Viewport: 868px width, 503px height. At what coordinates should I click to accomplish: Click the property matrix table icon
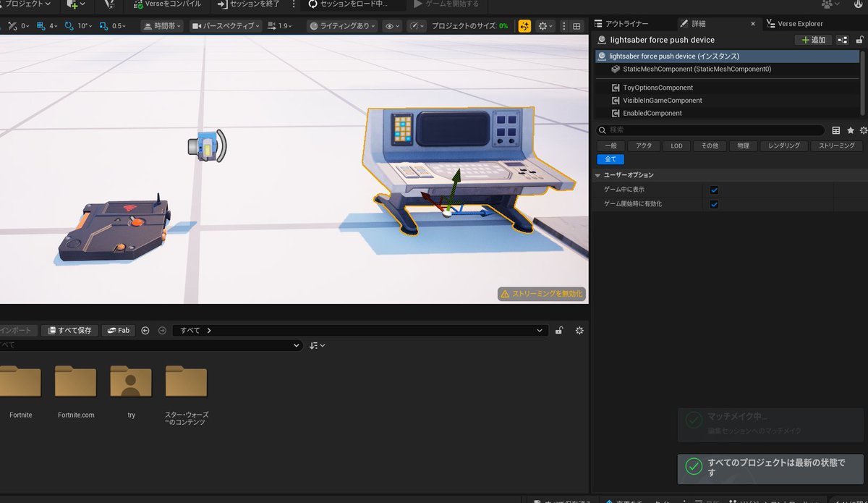click(836, 130)
